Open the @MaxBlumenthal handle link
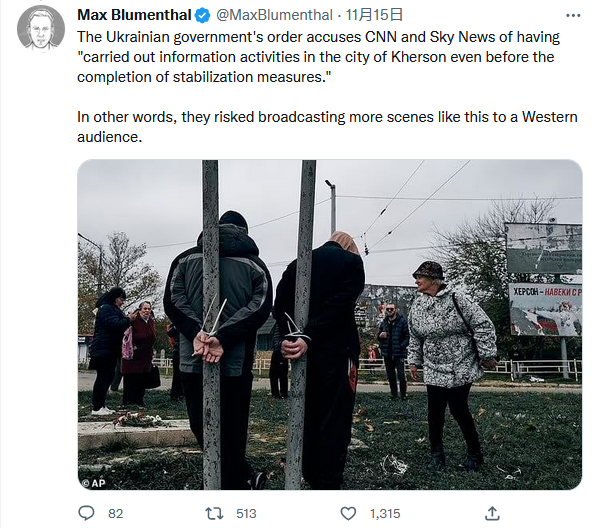Viewport: 599px width, 528px height. 274,15
